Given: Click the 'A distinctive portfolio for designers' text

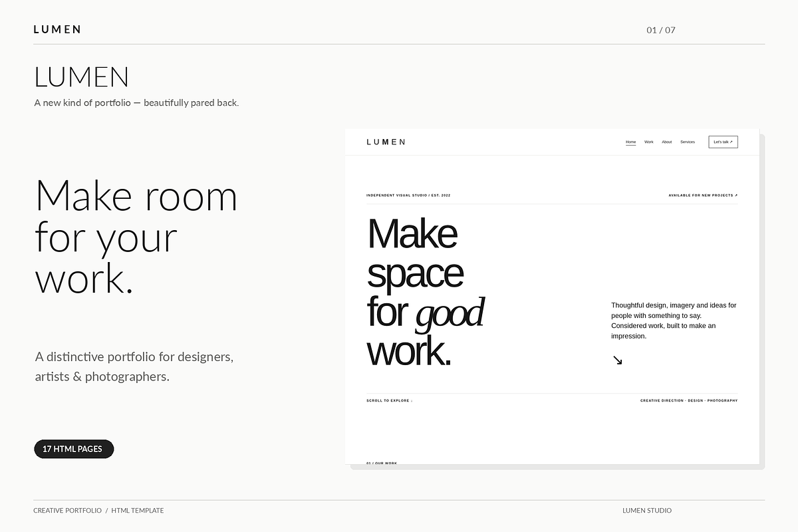Looking at the screenshot, I should [x=134, y=366].
